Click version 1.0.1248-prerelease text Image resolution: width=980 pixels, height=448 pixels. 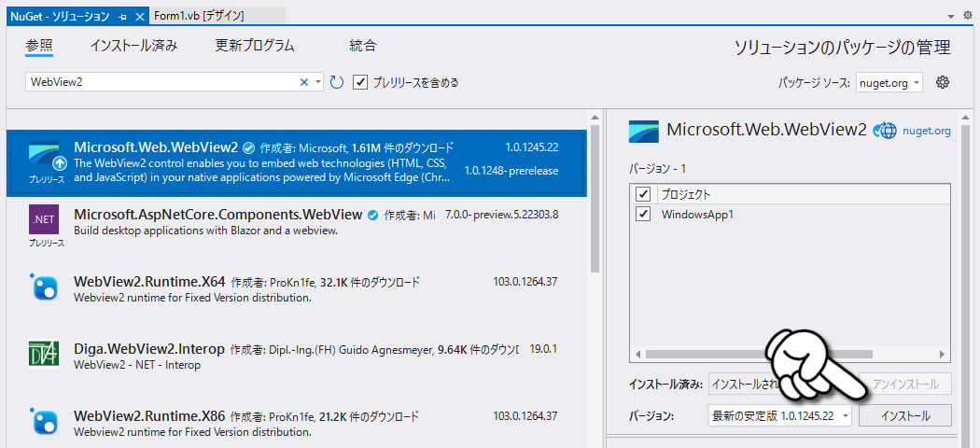(511, 171)
